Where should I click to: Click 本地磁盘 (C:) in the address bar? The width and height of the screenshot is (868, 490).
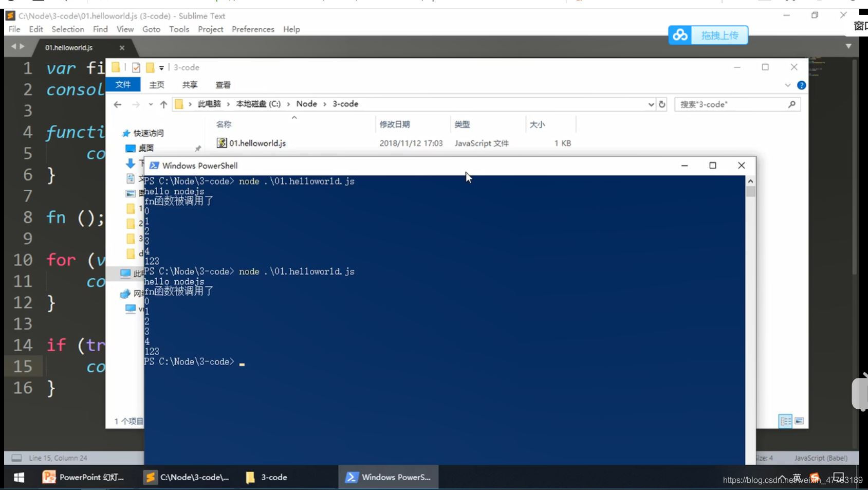coord(258,104)
